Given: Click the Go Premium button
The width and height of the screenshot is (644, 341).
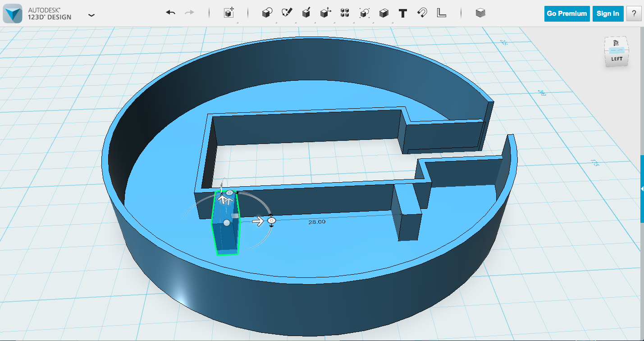Looking at the screenshot, I should [x=566, y=14].
